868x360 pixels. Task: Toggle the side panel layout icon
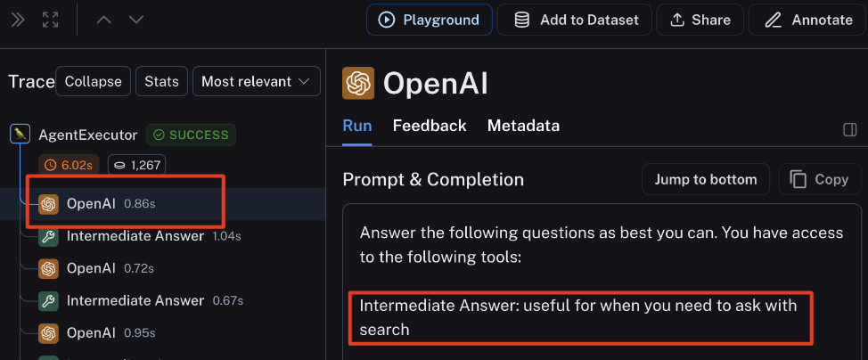[850, 129]
